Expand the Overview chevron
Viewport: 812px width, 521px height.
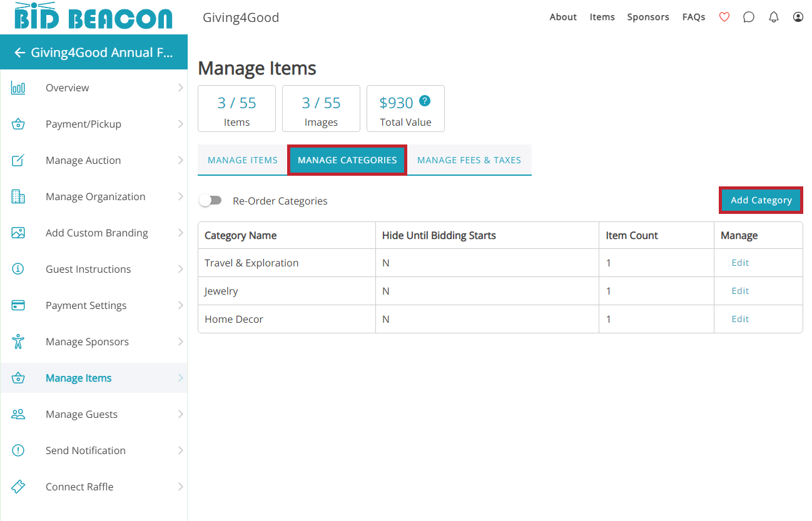tap(180, 88)
